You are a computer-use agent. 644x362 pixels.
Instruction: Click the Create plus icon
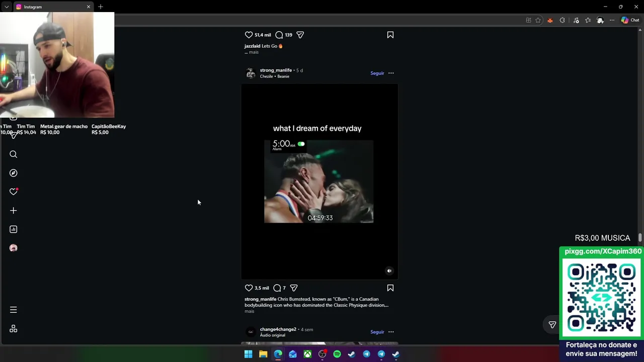[14, 211]
